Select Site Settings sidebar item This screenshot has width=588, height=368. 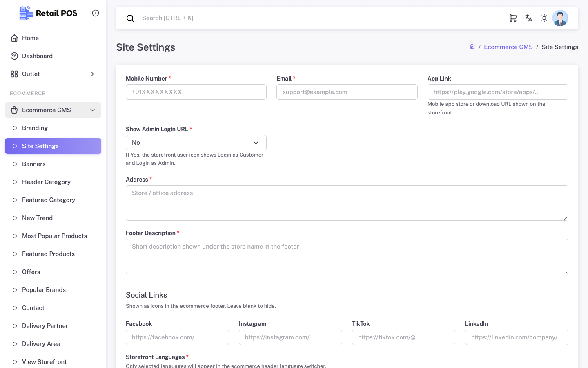(53, 146)
